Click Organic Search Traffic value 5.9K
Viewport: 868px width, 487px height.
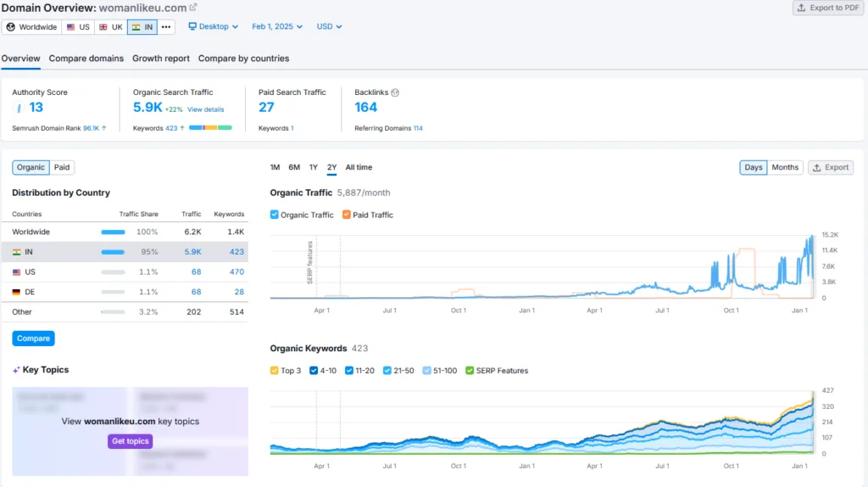click(147, 108)
